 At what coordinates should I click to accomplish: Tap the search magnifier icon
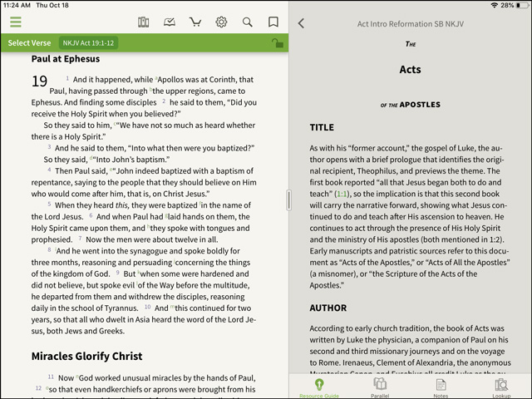[248, 22]
